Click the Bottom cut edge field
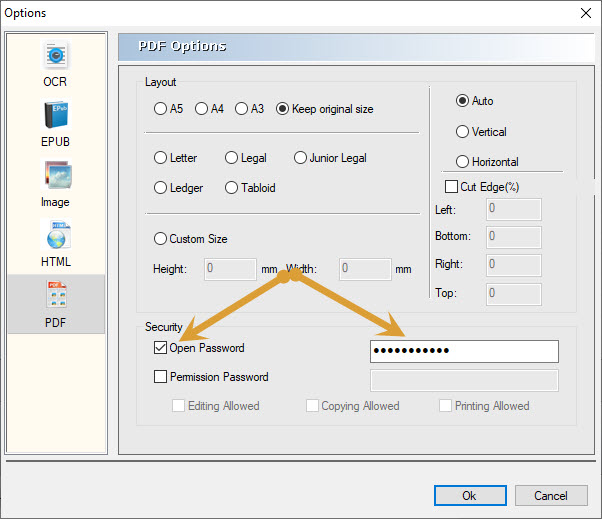This screenshot has height=519, width=602. (x=514, y=237)
